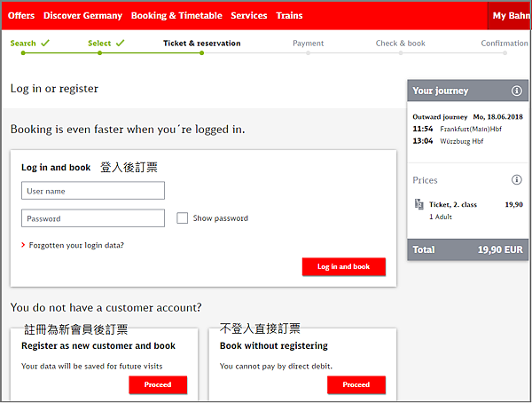Click the 13:04 arrival time

click(422, 141)
